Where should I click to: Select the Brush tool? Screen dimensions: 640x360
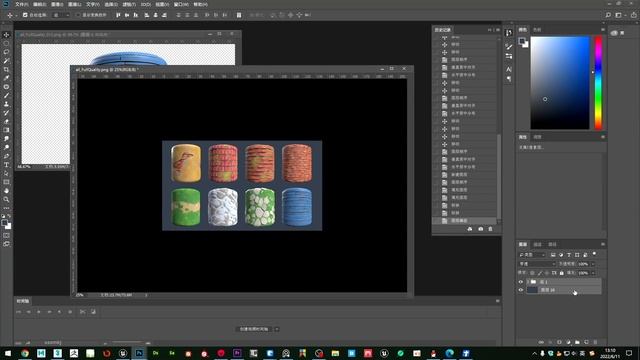point(6,96)
